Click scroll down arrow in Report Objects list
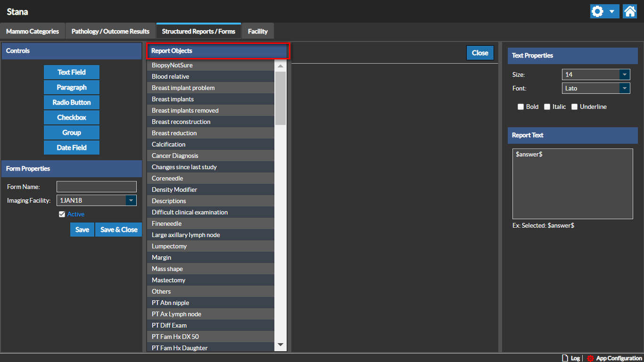Image resolution: width=644 pixels, height=362 pixels. (x=281, y=345)
